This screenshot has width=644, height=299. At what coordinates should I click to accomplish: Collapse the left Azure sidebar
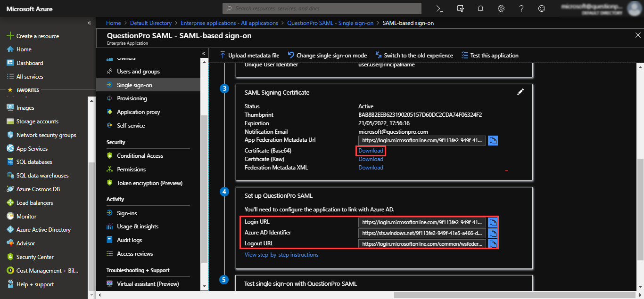pos(89,23)
